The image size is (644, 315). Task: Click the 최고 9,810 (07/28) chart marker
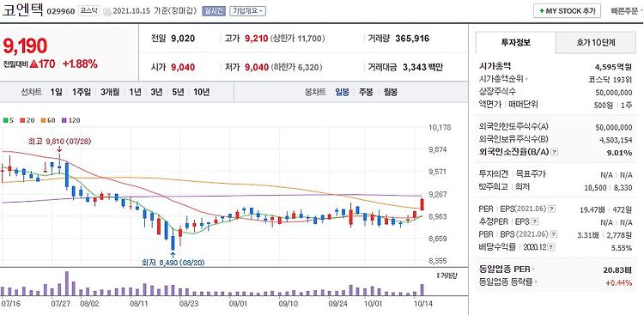pos(59,142)
